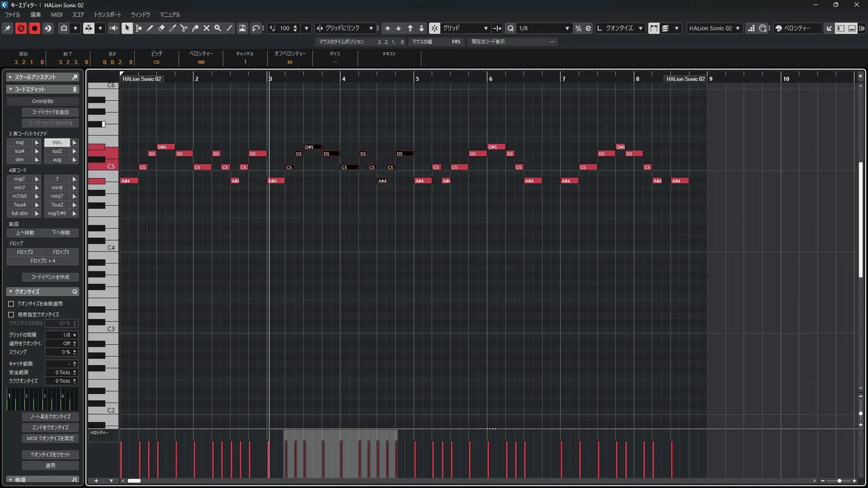This screenshot has width=868, height=488.
Task: Click コードイベントを作成 button
Action: point(50,277)
